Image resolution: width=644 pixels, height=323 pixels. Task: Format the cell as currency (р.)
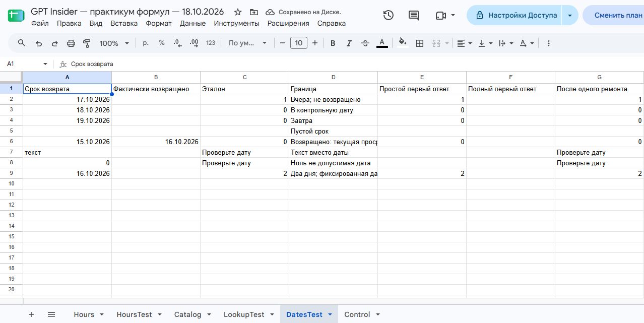pos(146,43)
